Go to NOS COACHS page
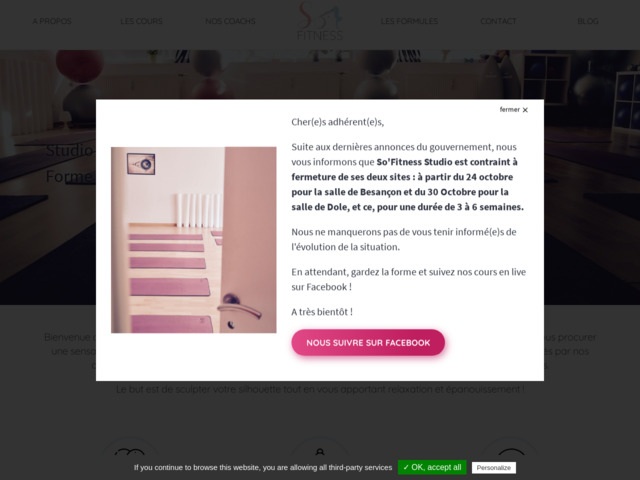Viewport: 640px width, 480px height. pyautogui.click(x=230, y=21)
